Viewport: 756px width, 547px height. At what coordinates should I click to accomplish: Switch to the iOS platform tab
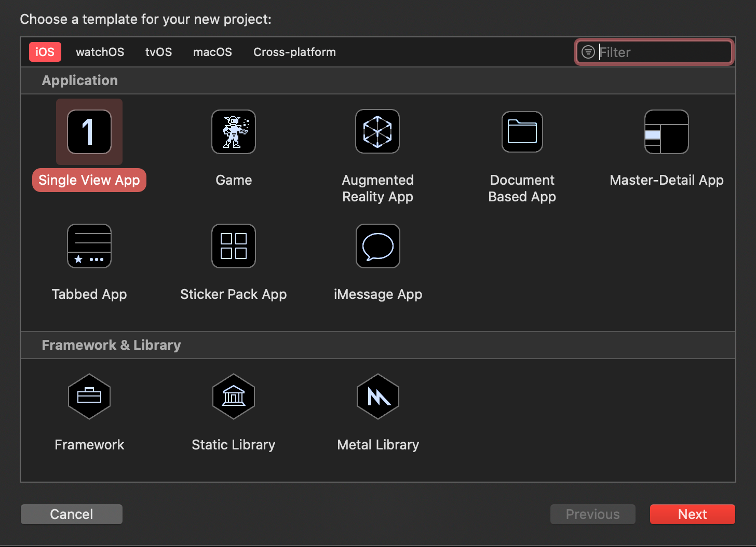click(45, 52)
